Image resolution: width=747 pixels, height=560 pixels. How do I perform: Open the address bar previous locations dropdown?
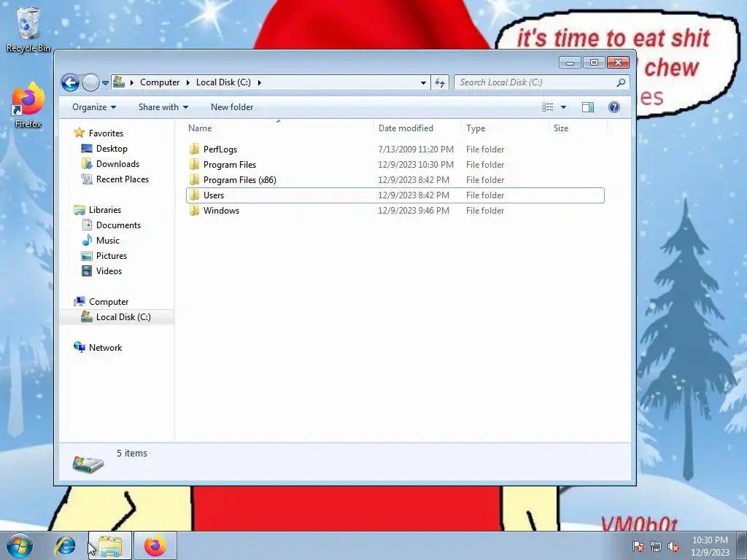pos(423,82)
